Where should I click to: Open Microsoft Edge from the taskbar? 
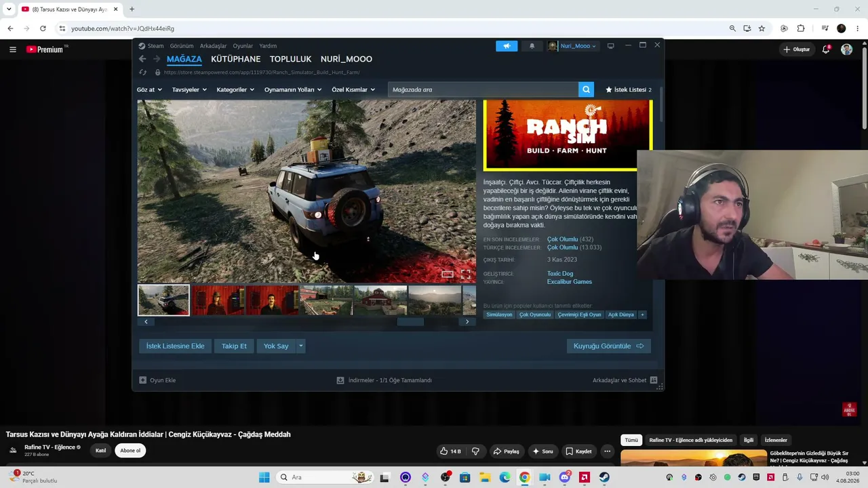click(x=505, y=477)
